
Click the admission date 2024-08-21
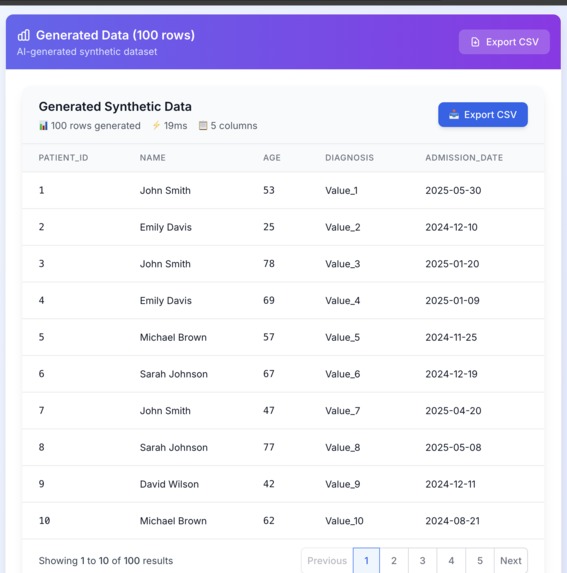[453, 521]
